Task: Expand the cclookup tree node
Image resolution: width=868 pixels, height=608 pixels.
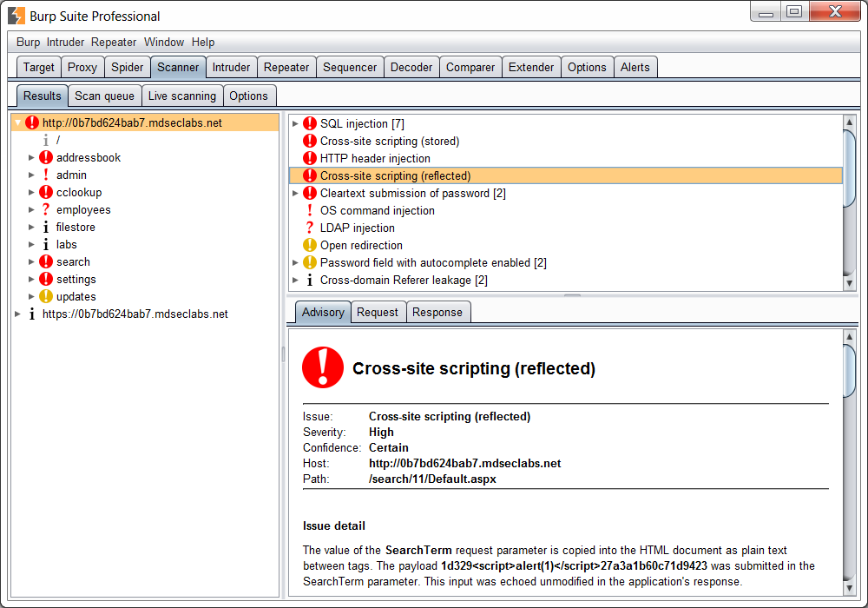Action: click(30, 192)
